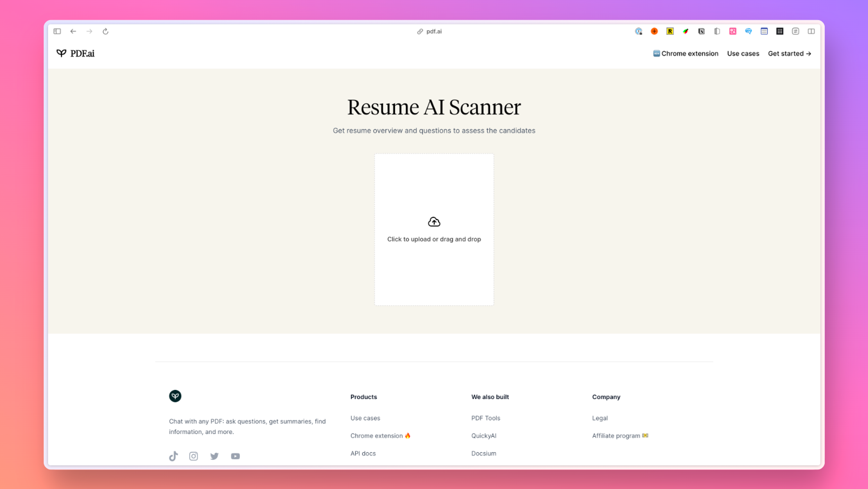Click the PDF.ai logo in header
This screenshot has height=489, width=868.
point(76,53)
